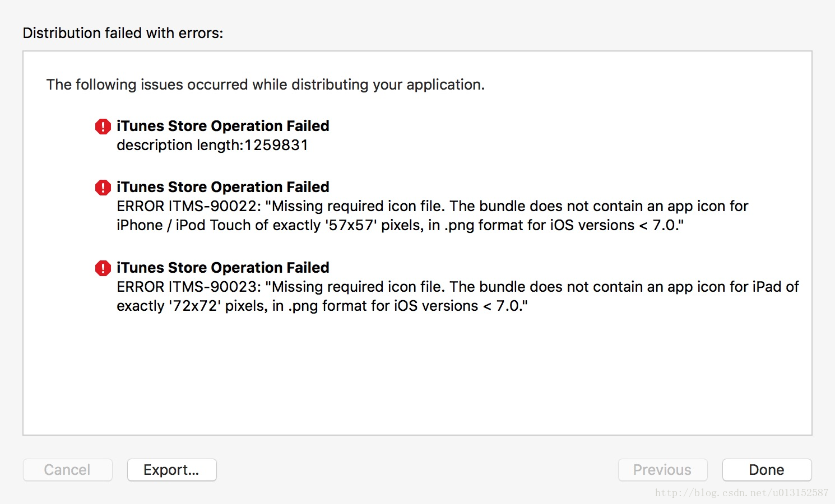Dismiss the dialog with the Done button
The width and height of the screenshot is (835, 504).
(767, 470)
